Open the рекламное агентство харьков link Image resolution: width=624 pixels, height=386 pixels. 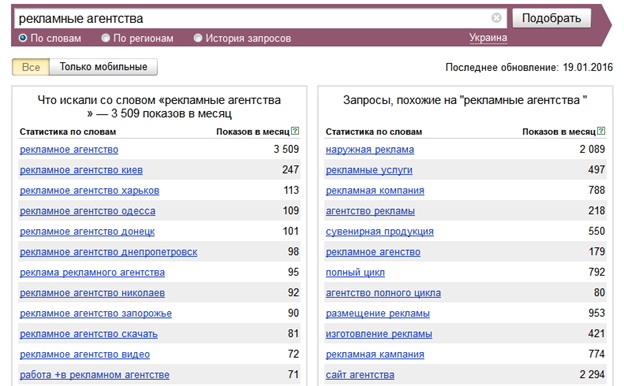(x=90, y=191)
